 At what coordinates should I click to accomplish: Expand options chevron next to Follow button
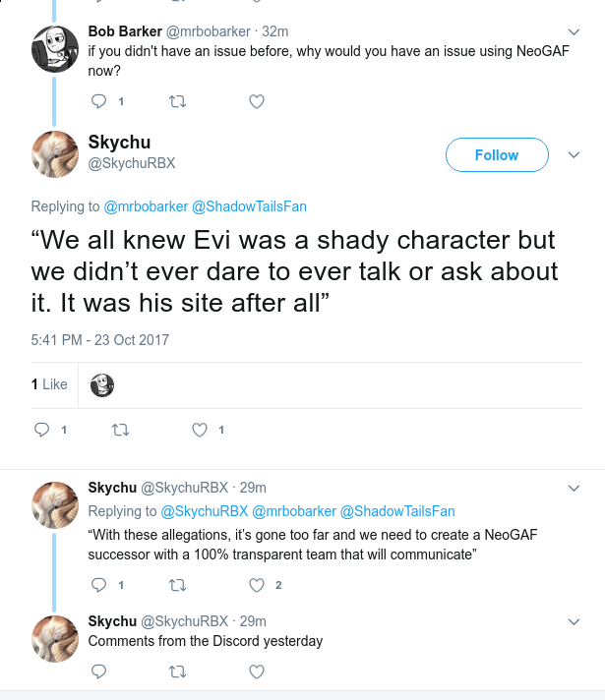(574, 155)
